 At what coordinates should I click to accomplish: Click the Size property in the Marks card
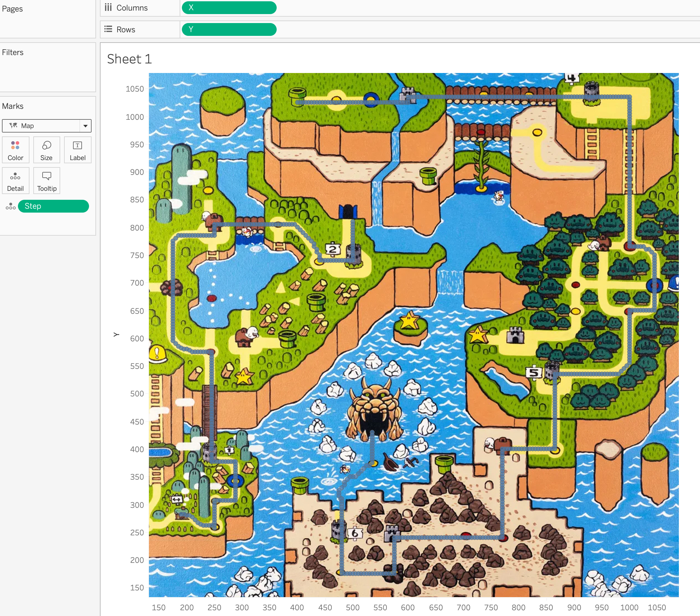(46, 150)
